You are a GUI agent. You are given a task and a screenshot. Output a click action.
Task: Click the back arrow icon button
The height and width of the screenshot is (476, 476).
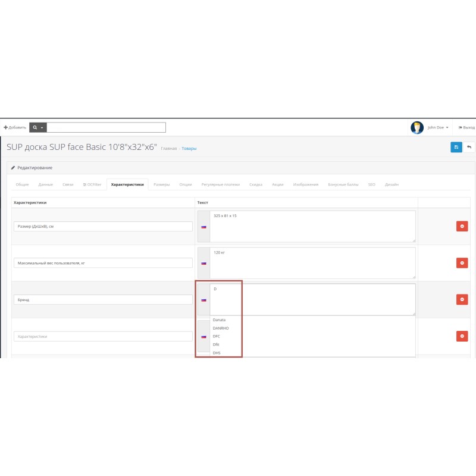click(x=469, y=147)
